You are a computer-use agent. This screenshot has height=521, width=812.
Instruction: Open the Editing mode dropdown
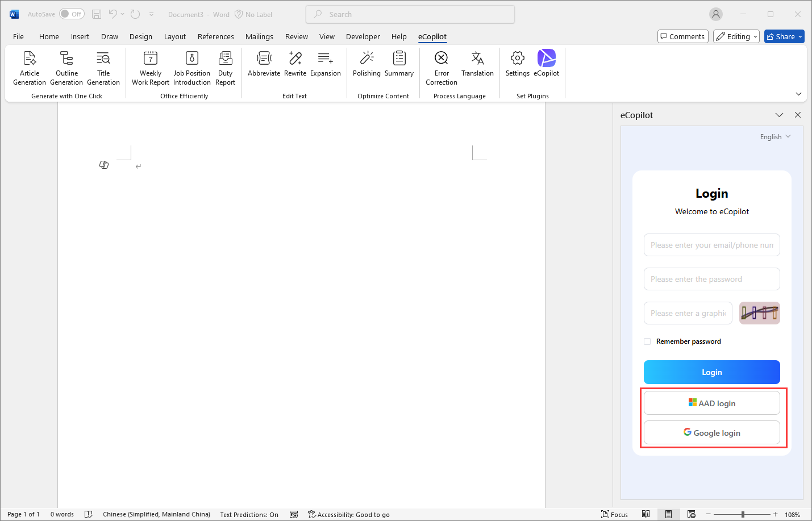pos(736,36)
